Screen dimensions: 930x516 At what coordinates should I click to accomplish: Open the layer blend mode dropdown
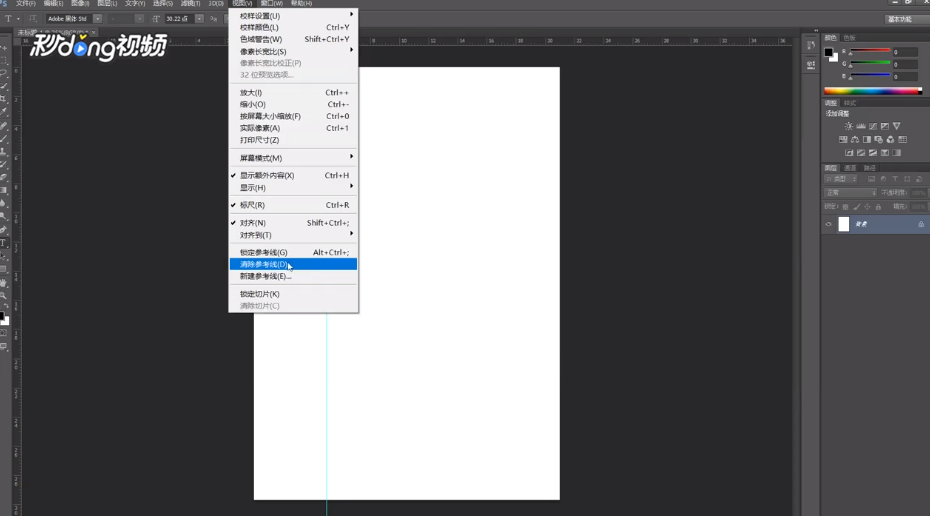click(x=850, y=193)
